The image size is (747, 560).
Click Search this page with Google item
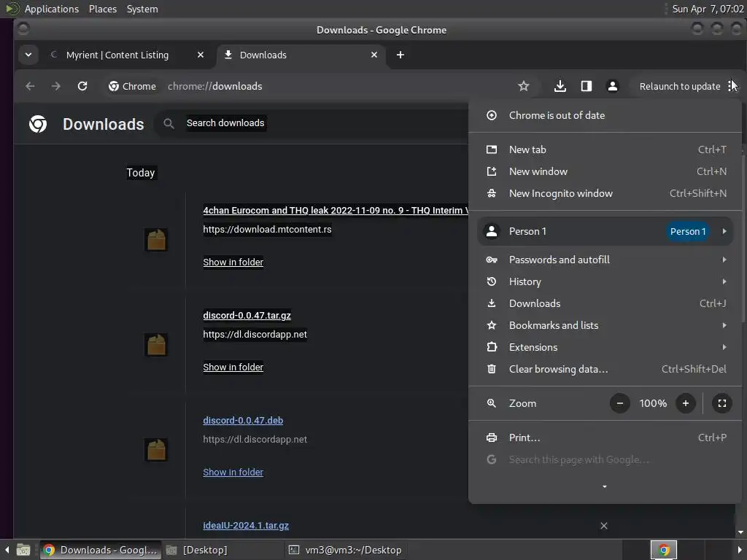point(605,459)
